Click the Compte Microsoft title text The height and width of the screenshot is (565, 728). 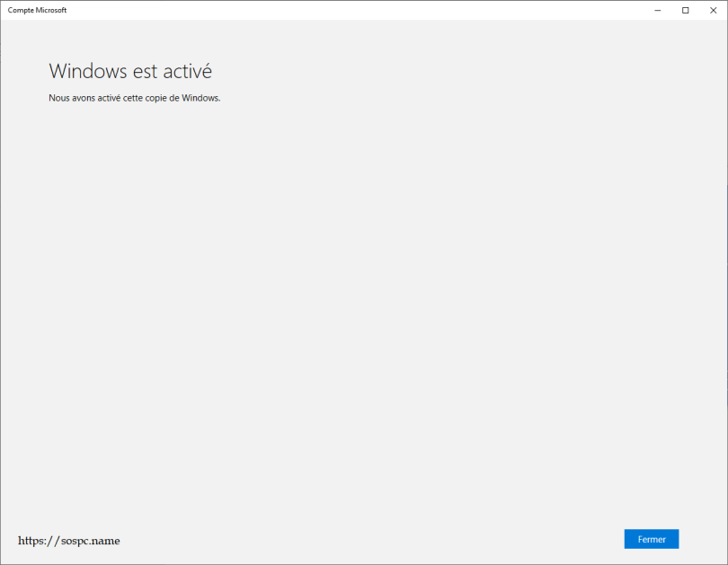click(37, 10)
